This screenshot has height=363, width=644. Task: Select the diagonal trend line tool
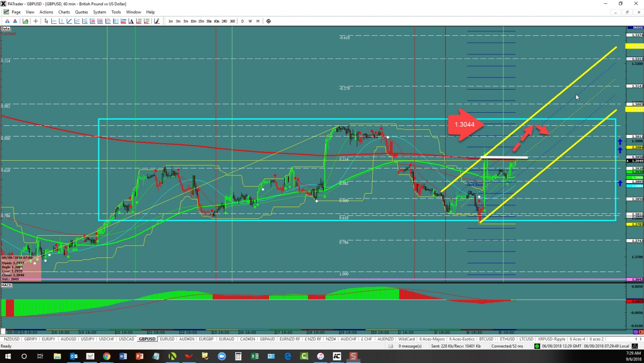click(x=69, y=21)
